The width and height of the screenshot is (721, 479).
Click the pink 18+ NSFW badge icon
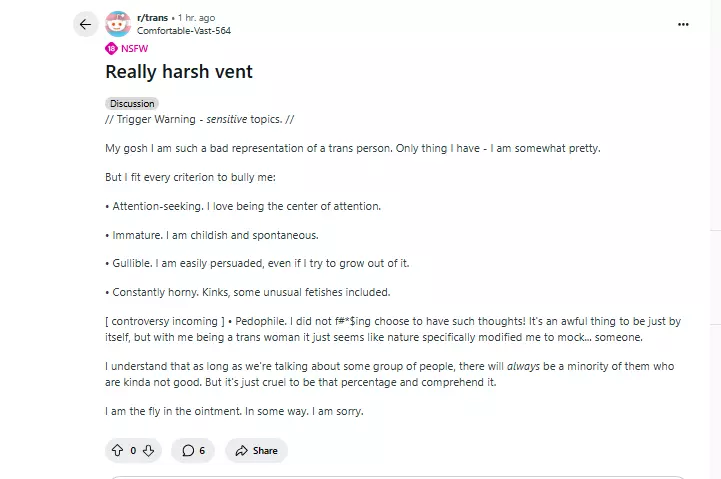[x=112, y=48]
